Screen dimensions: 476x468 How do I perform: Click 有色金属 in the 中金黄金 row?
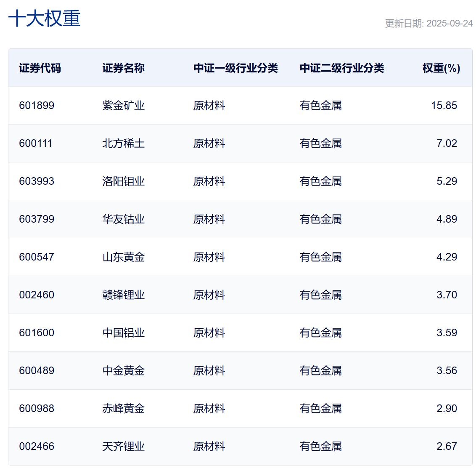[x=320, y=370]
